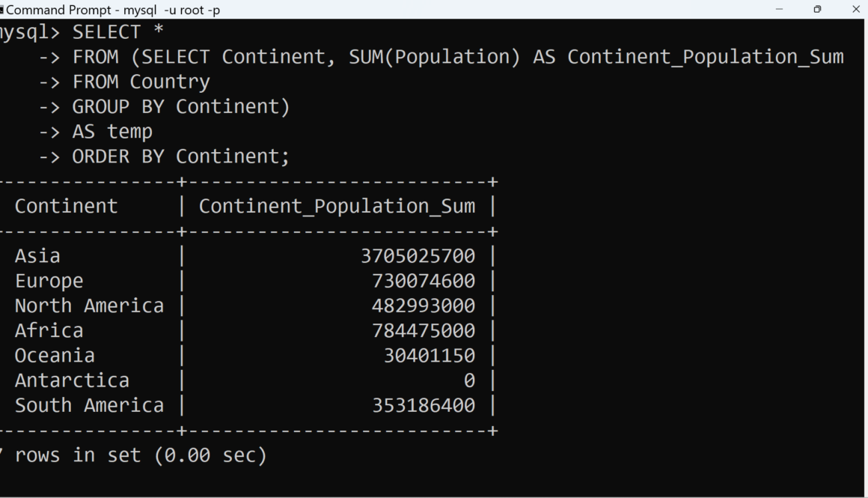This screenshot has width=868, height=498.
Task: Close the Command Prompt window
Action: tap(856, 10)
